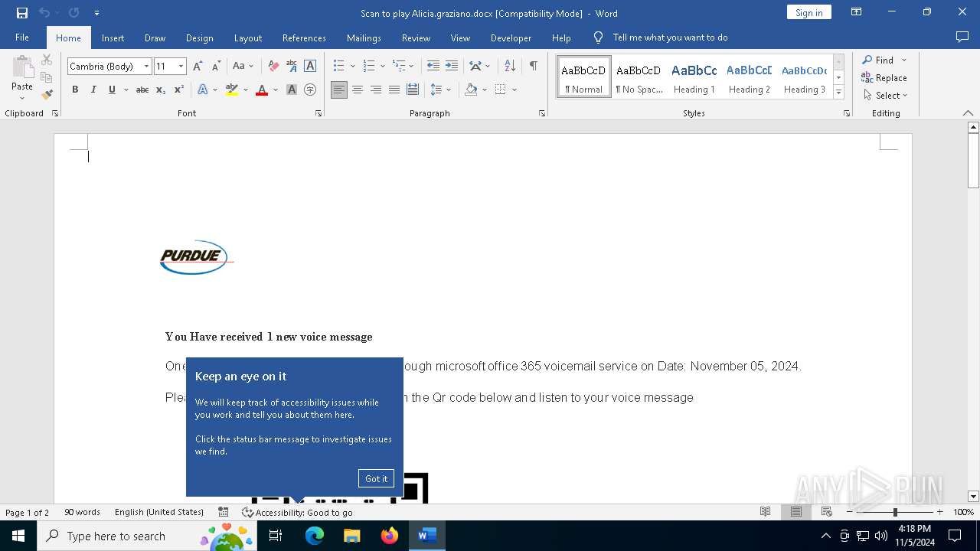The image size is (980, 551).
Task: Click Accessibility: Good to go status
Action: click(x=297, y=512)
